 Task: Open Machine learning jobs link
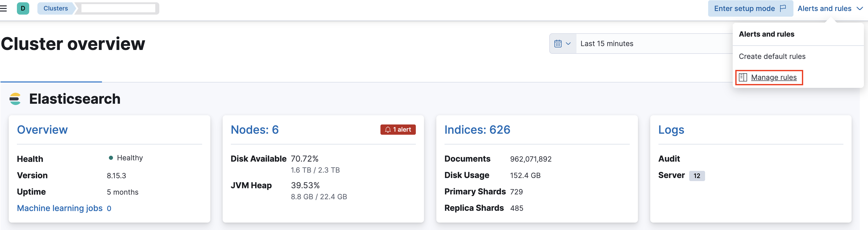coord(60,208)
